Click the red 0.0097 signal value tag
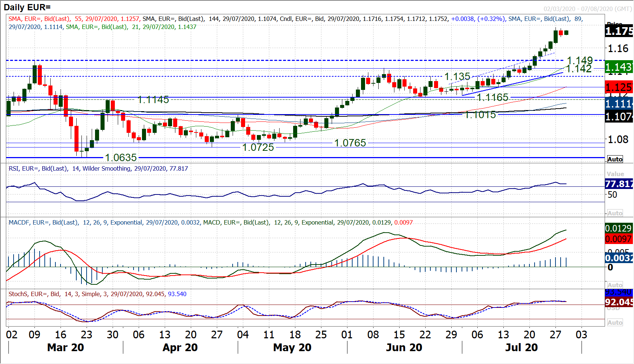The height and width of the screenshot is (364, 634). point(619,239)
